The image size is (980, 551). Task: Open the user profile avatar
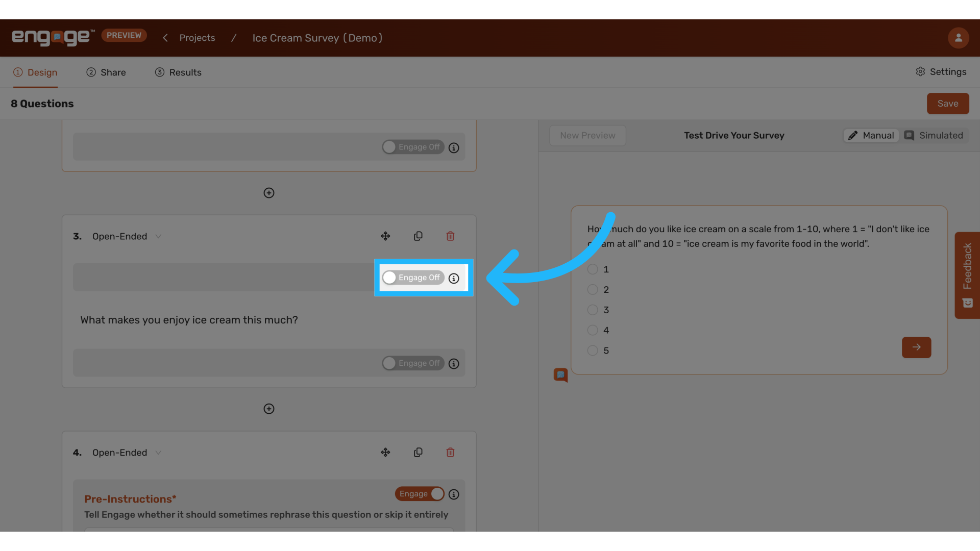958,38
